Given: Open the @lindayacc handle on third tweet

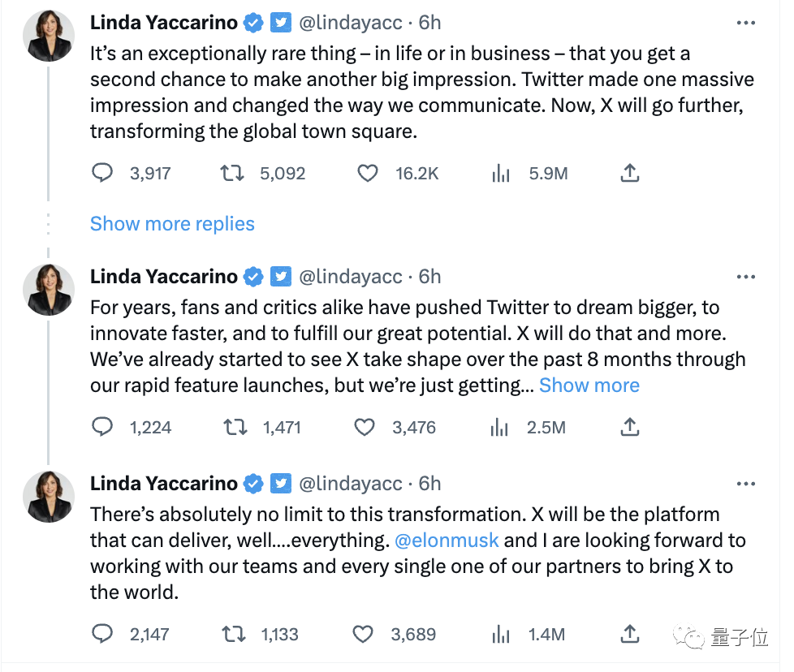Looking at the screenshot, I should (x=351, y=485).
